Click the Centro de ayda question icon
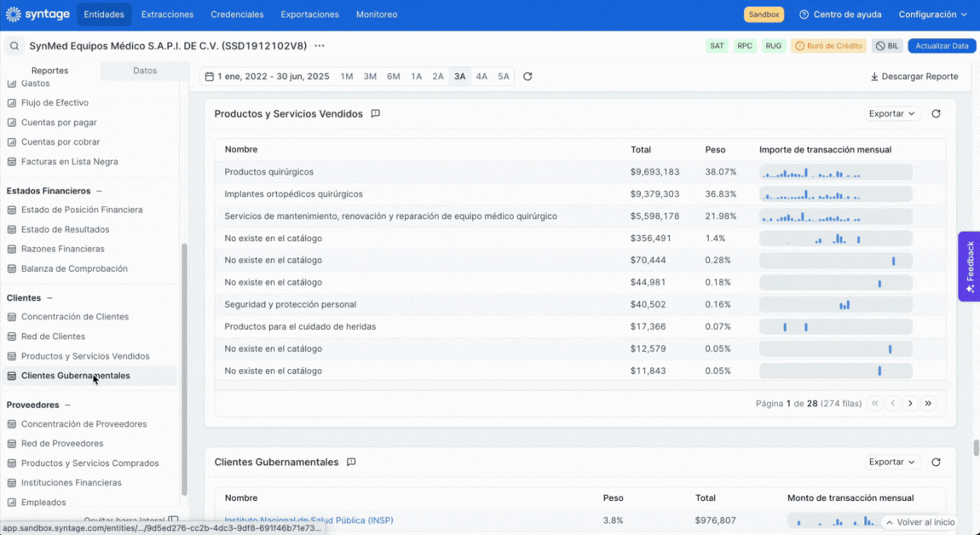The image size is (980, 535). tap(804, 14)
